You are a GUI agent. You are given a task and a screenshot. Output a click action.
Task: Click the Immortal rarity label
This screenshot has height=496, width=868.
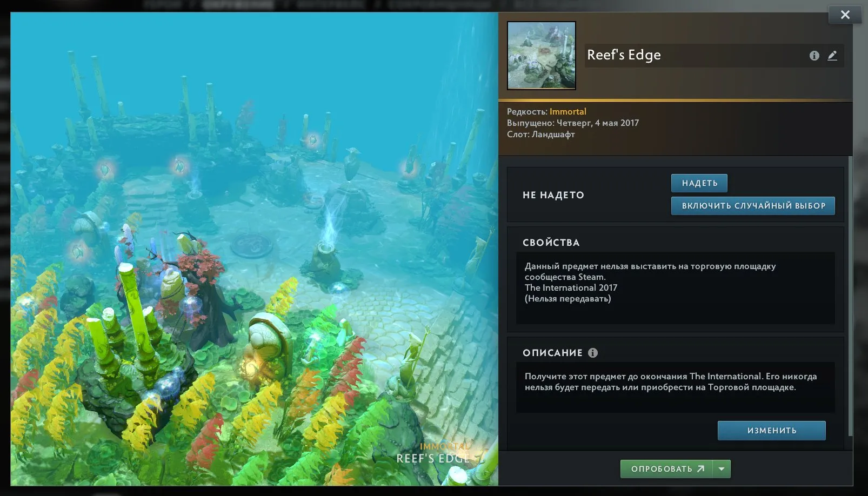[567, 111]
